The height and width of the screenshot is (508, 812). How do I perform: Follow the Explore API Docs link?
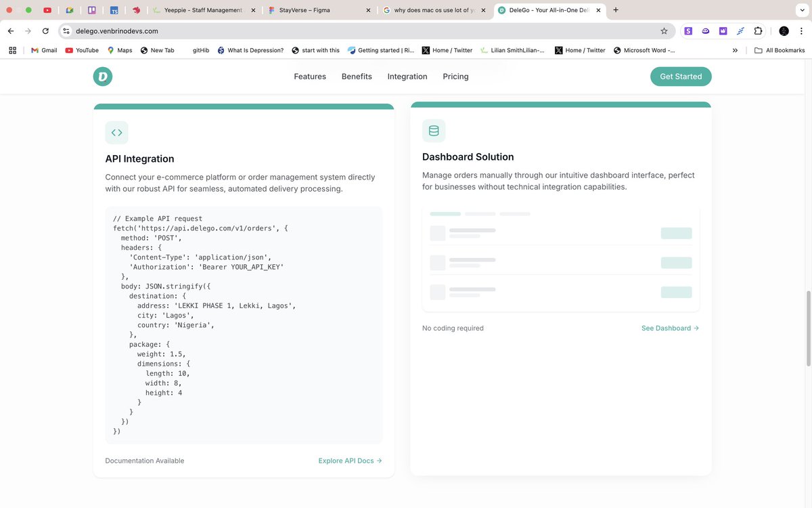(x=350, y=461)
